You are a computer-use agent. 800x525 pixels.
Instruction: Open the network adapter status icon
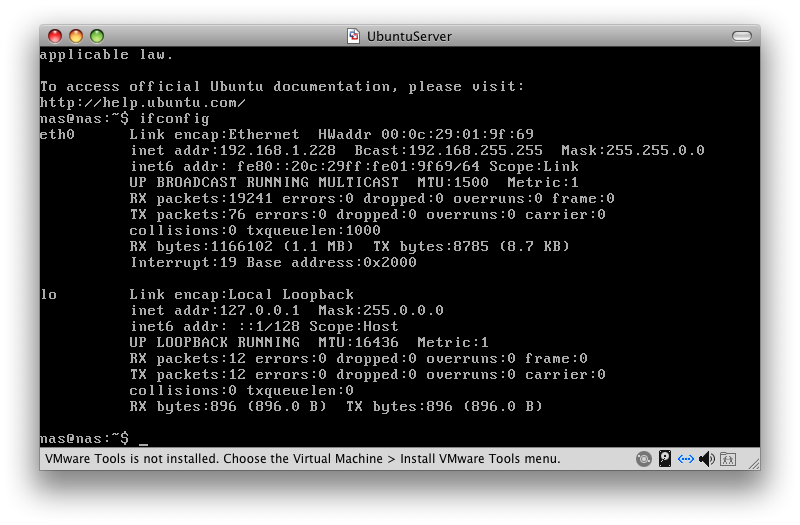click(686, 459)
